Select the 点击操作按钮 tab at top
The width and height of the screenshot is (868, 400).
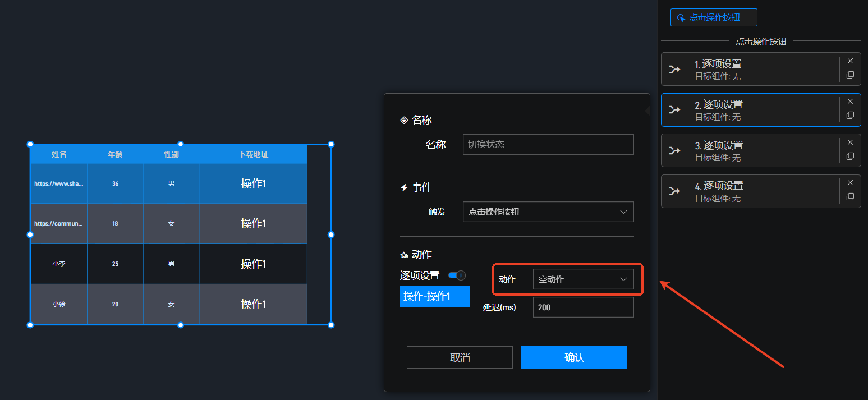click(x=714, y=17)
